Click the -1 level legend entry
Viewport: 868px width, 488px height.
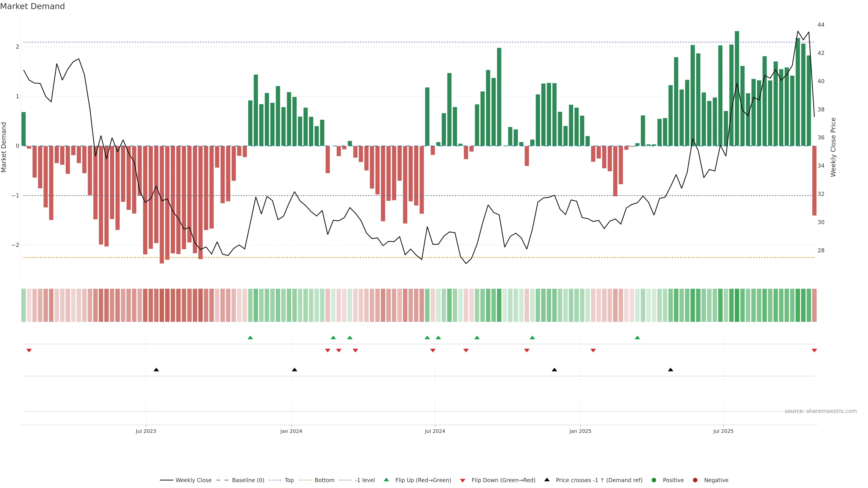pyautogui.click(x=365, y=480)
